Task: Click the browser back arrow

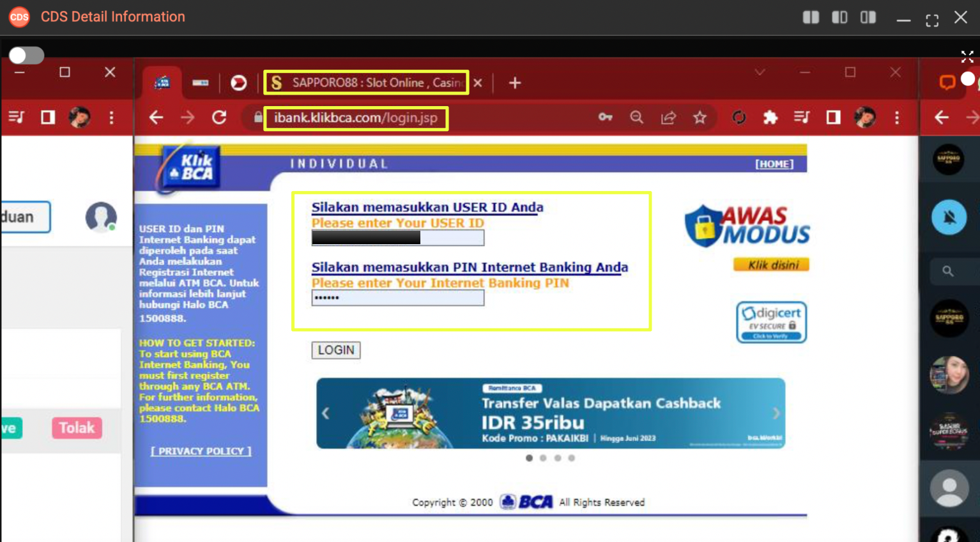Action: (x=157, y=118)
